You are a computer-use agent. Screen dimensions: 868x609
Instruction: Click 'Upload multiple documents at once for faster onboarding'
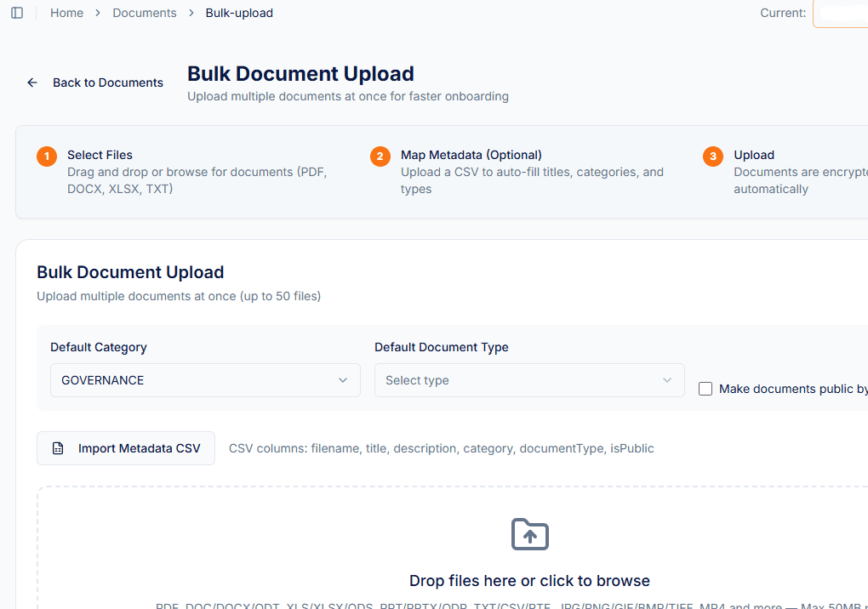[x=348, y=96]
